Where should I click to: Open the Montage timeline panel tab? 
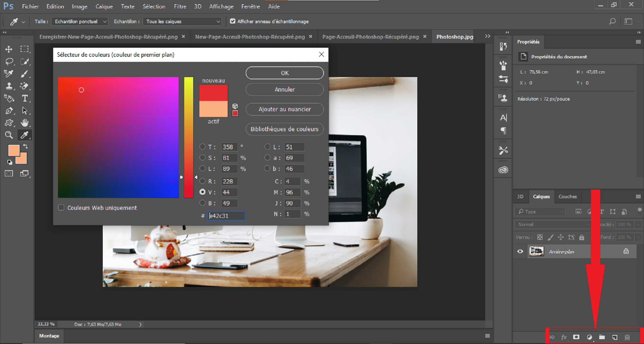(x=49, y=336)
